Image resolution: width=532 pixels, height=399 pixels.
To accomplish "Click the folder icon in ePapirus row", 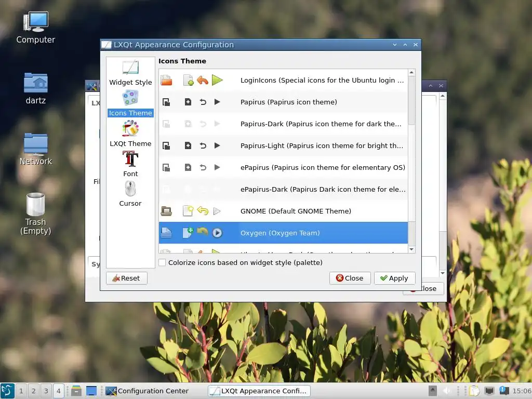I will coord(166,167).
